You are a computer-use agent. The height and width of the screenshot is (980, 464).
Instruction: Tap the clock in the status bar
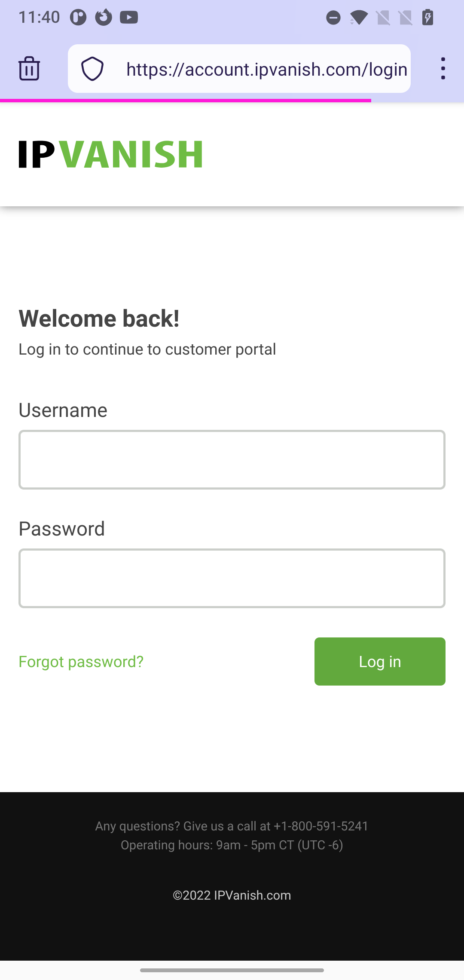pos(39,17)
